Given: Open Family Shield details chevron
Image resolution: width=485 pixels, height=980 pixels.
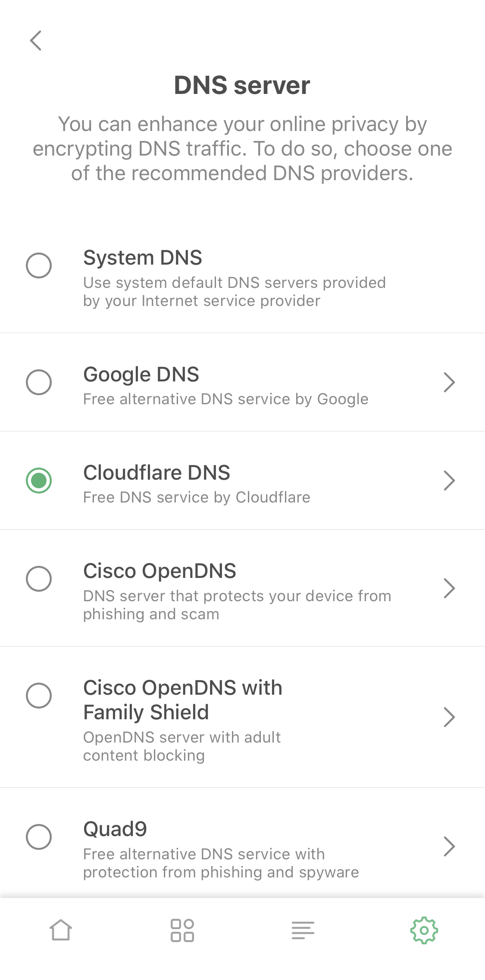Looking at the screenshot, I should tap(449, 717).
